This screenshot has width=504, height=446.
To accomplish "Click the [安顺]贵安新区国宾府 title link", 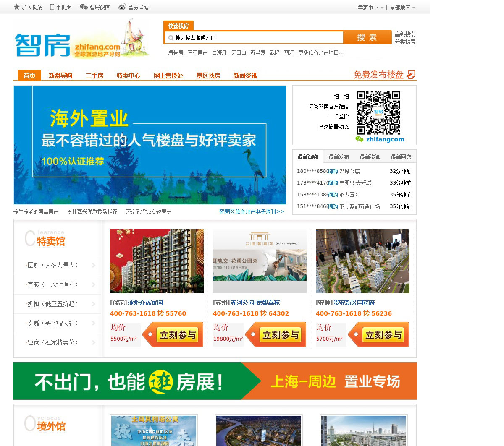I will [345, 303].
